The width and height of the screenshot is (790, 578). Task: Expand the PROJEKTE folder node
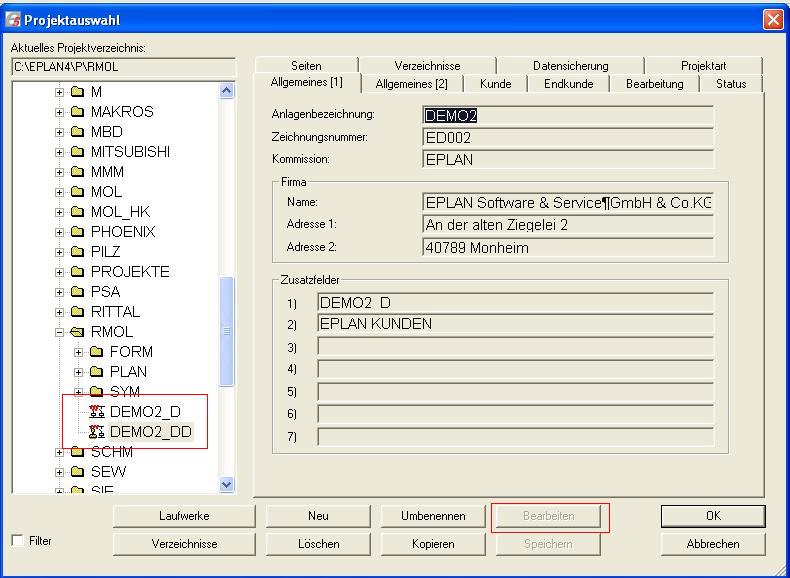pos(59,272)
